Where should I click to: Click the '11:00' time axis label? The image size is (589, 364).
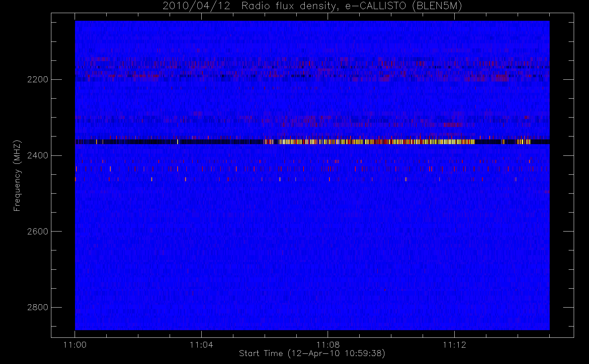(75, 345)
